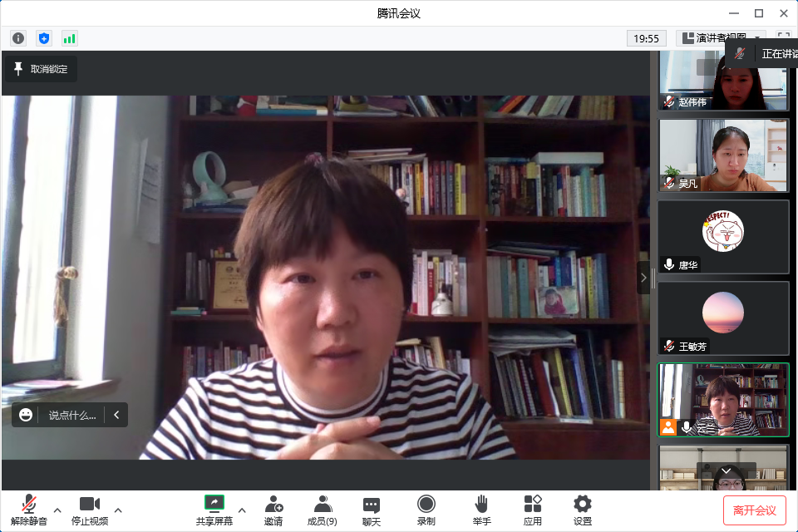Start screen sharing with 共享屏幕
Viewport: 798px width, 532px height.
point(214,510)
